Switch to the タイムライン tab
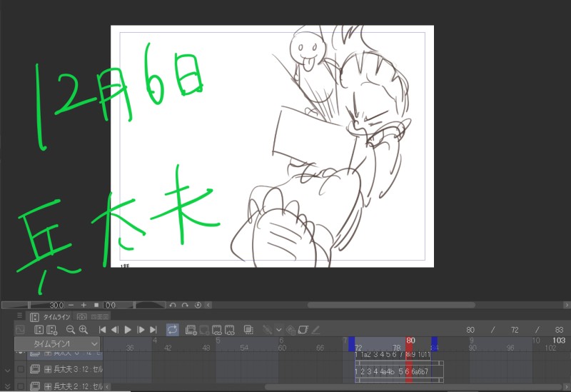The height and width of the screenshot is (392, 571). coord(50,317)
